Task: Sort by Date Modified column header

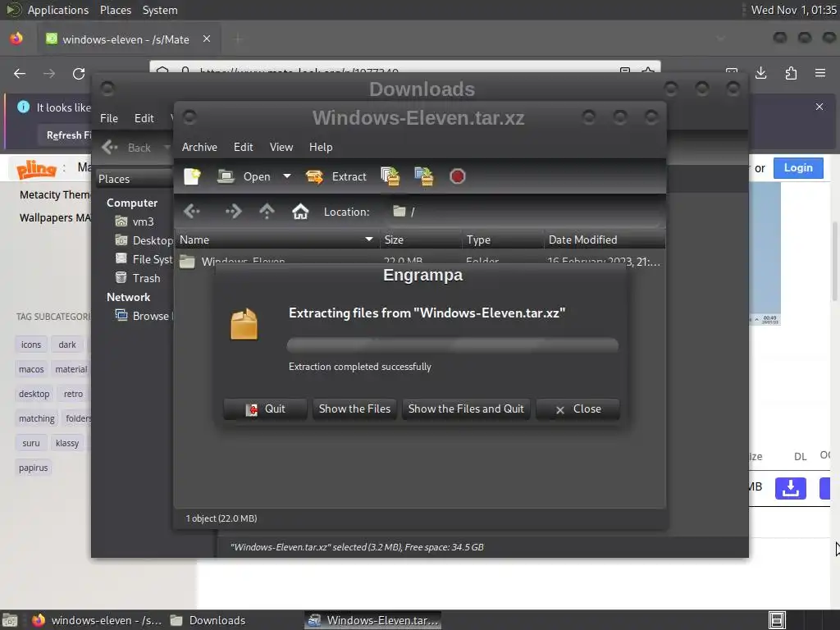Action: click(605, 240)
